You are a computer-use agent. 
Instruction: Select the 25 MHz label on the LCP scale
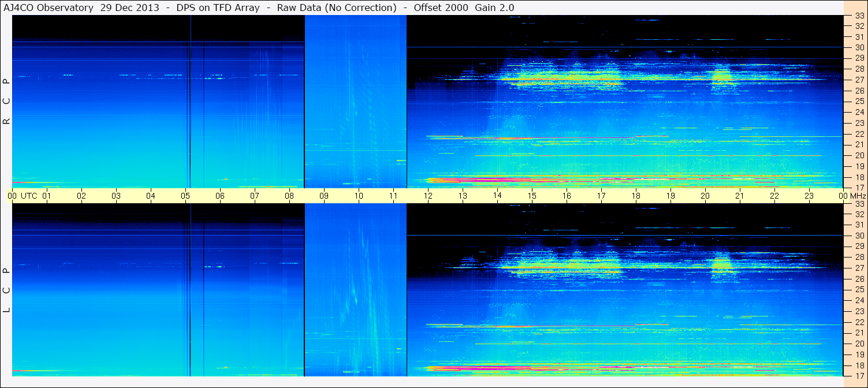859,289
